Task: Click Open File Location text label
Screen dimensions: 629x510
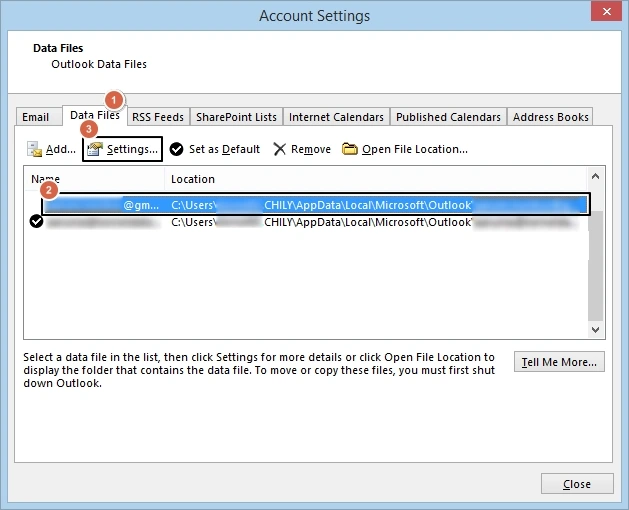Action: tap(415, 149)
